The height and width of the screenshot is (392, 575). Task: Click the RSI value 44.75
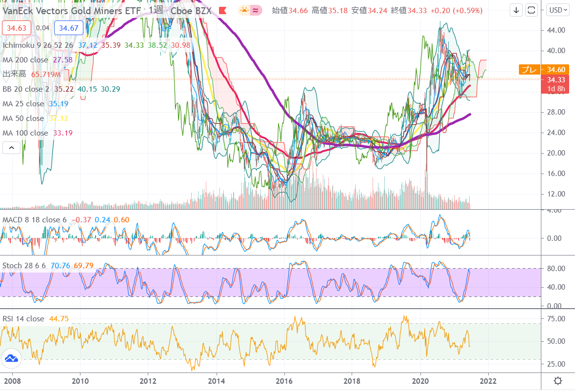click(x=59, y=319)
